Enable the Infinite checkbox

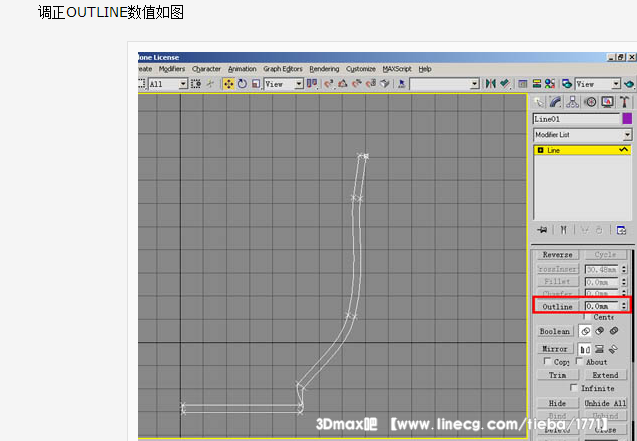coord(574,388)
